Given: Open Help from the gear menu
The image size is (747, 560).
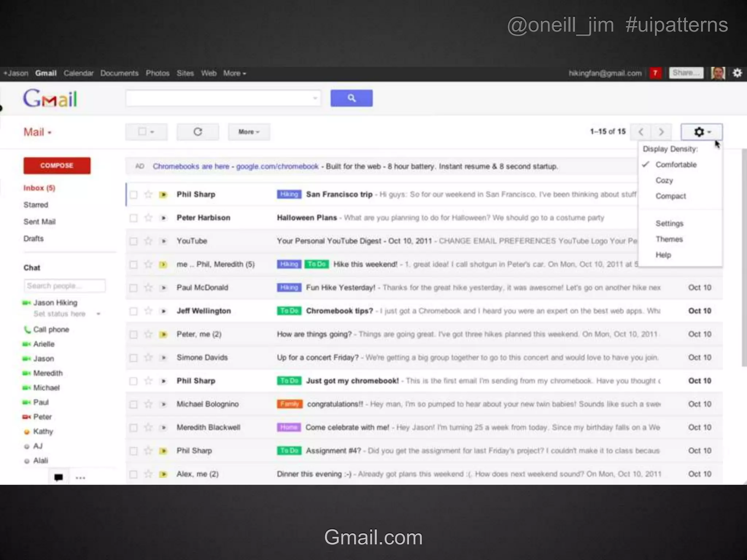Looking at the screenshot, I should [663, 255].
